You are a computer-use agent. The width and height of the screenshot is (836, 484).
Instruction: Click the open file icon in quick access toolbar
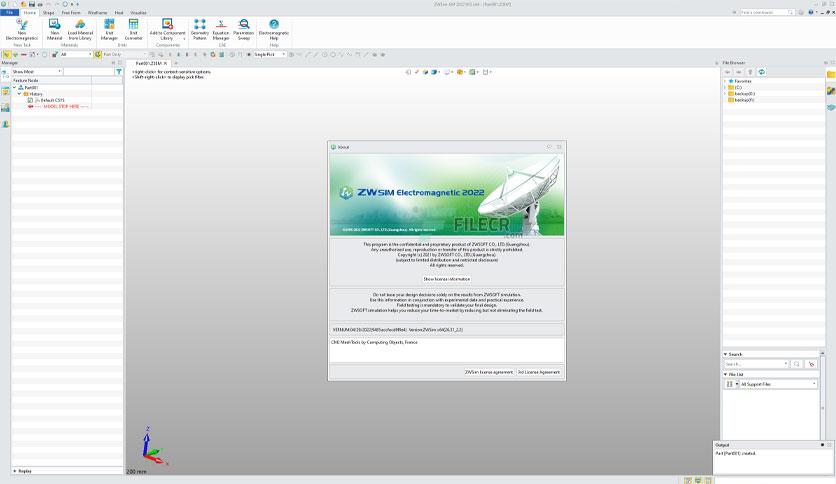(24, 4)
